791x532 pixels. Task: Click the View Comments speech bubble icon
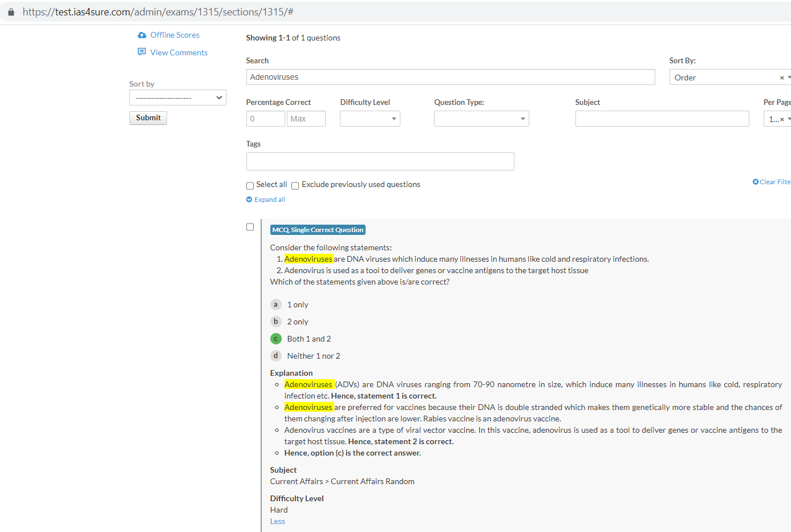[142, 52]
